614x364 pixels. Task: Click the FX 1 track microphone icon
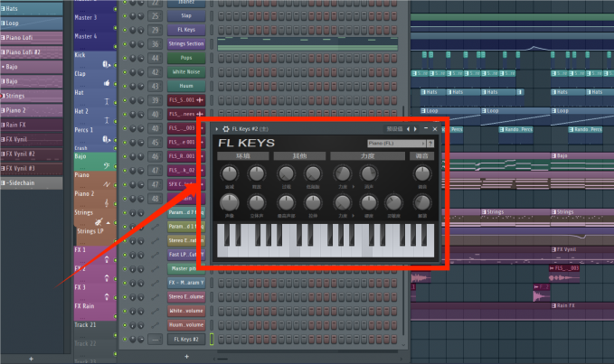pyautogui.click(x=107, y=259)
